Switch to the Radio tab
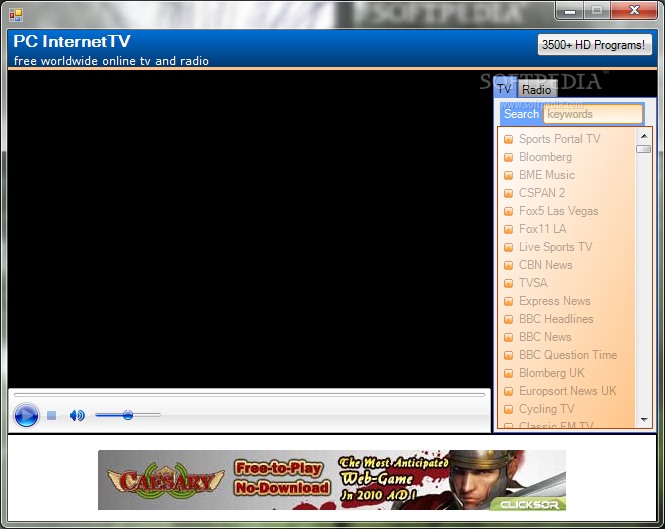The width and height of the screenshot is (665, 529). pos(536,90)
